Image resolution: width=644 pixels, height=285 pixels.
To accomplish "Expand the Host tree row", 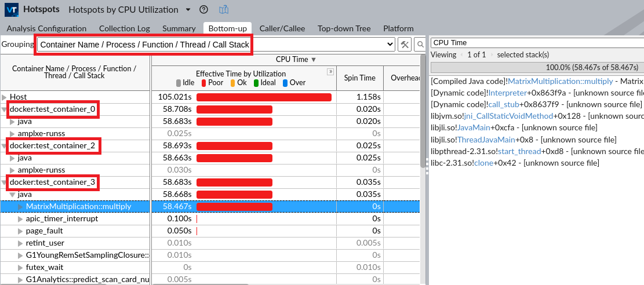I will [5, 97].
